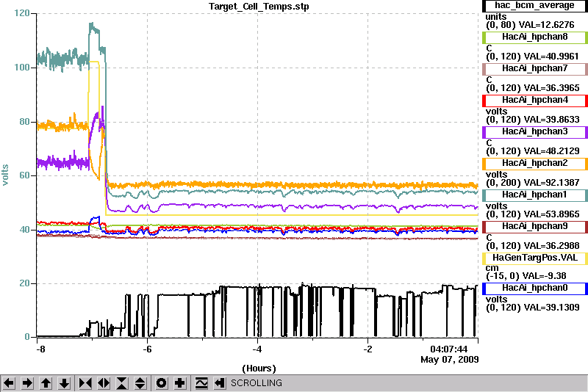Click the volts y-axis label
Viewport: 588px width, 392px height.
click(5, 175)
